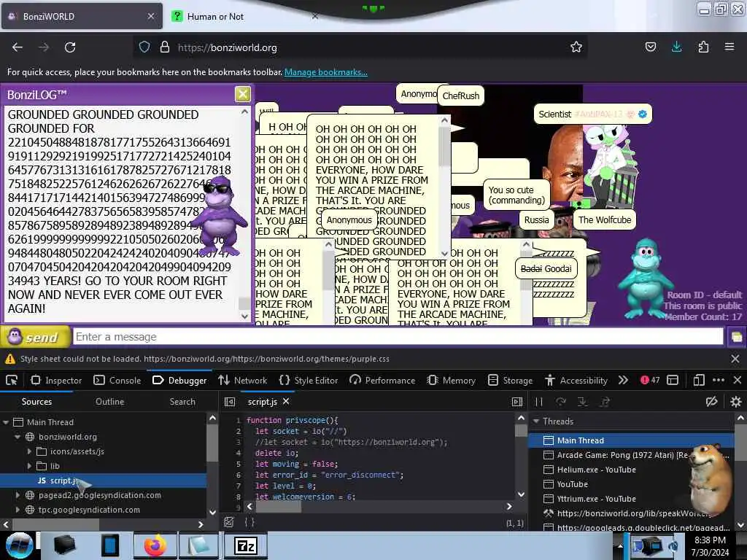Screen dimensions: 747x560
Task: Show tracking protection shield info
Action: [144, 47]
